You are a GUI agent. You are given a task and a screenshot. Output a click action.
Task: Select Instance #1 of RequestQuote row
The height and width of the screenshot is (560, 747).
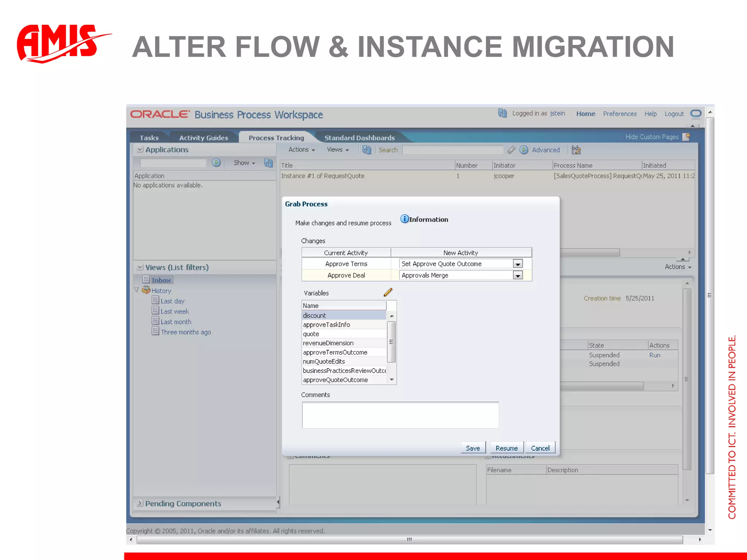coord(487,176)
